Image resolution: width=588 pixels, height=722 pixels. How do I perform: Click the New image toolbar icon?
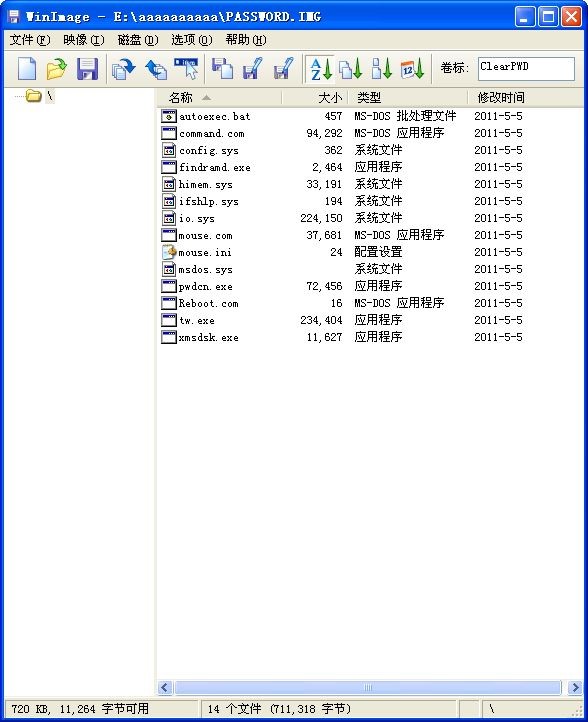(27, 69)
